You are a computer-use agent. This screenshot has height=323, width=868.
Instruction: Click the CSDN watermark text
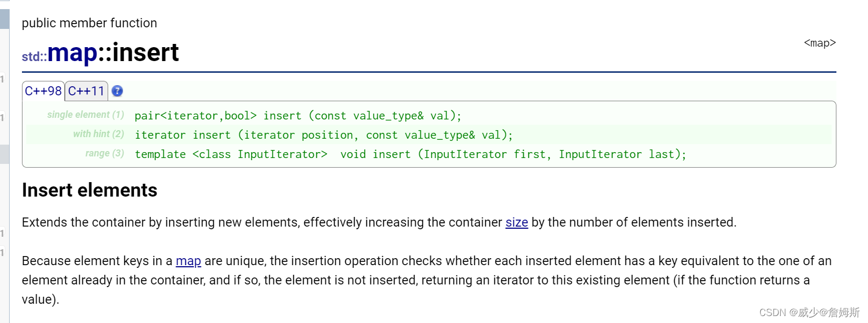(809, 312)
